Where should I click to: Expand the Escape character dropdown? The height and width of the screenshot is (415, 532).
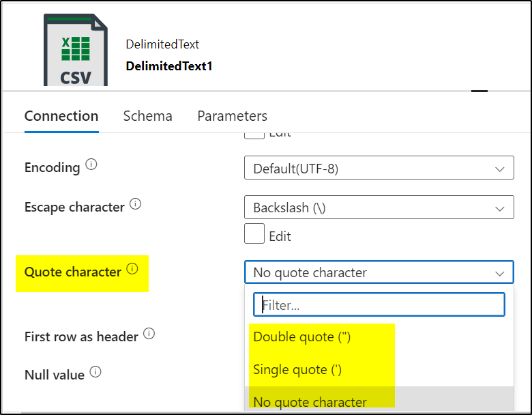pos(379,207)
